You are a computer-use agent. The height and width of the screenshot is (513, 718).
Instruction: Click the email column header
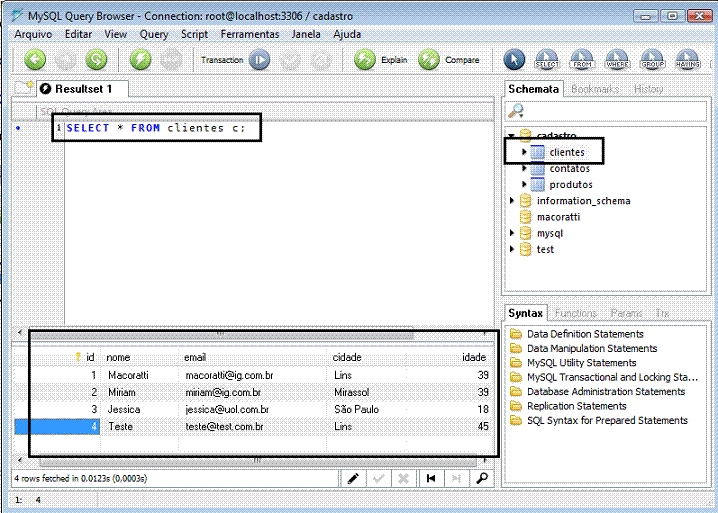(252, 357)
